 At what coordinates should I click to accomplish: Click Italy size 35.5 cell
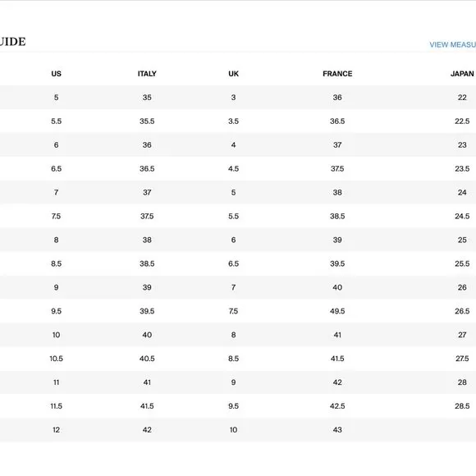(x=147, y=121)
